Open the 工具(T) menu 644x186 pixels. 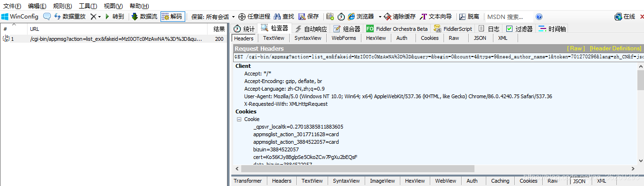pyautogui.click(x=88, y=6)
